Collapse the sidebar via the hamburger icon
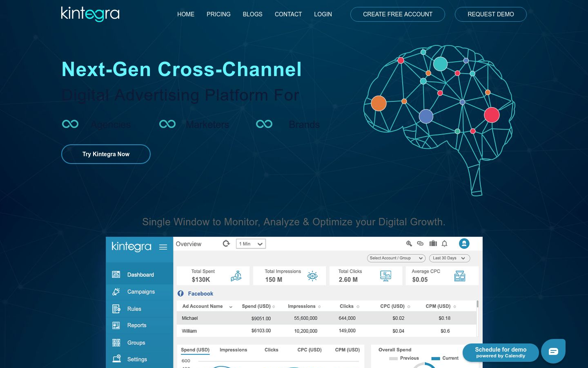Screen dimensions: 588x368 pos(163,247)
